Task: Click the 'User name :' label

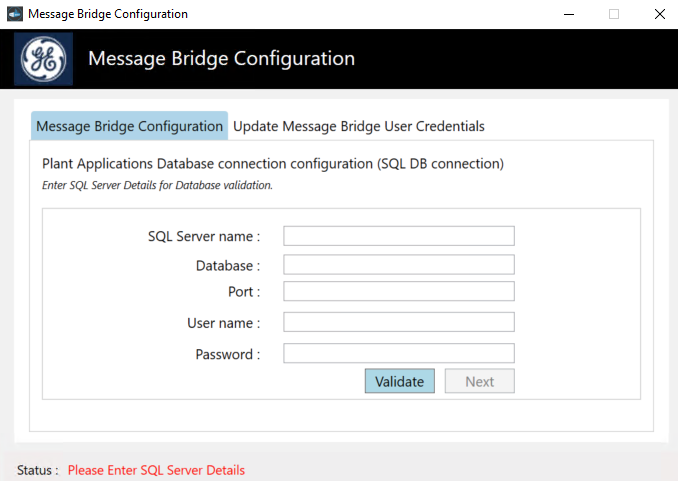Action: pos(224,323)
